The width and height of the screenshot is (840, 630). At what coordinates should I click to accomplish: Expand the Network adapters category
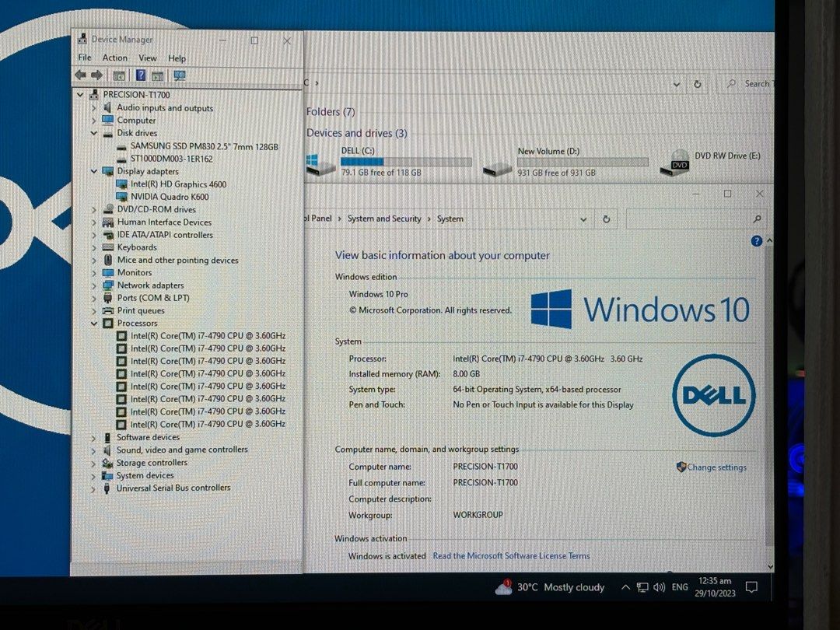click(x=95, y=285)
